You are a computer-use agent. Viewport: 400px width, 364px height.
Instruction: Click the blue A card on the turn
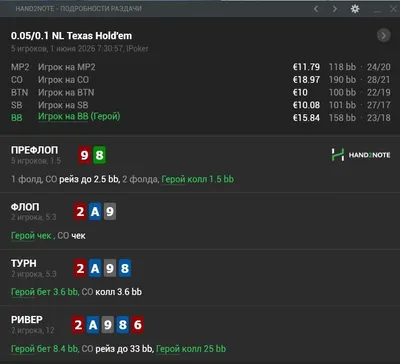point(95,268)
